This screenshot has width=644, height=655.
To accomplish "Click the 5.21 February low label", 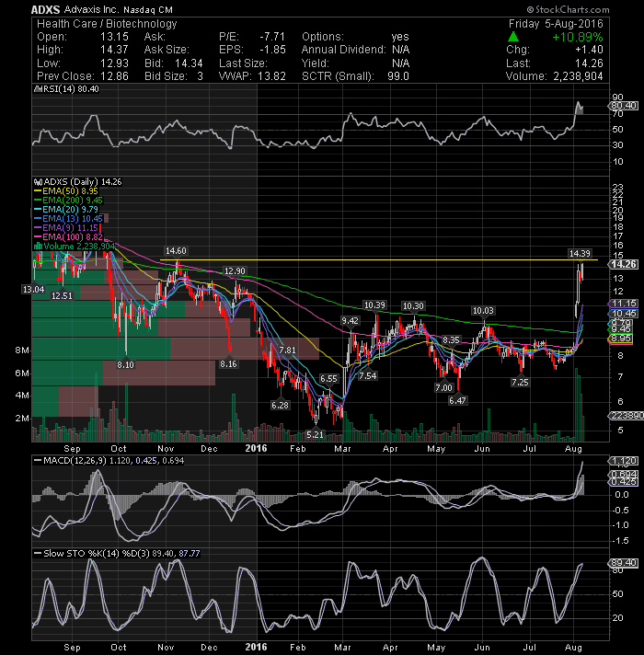I will 315,434.
